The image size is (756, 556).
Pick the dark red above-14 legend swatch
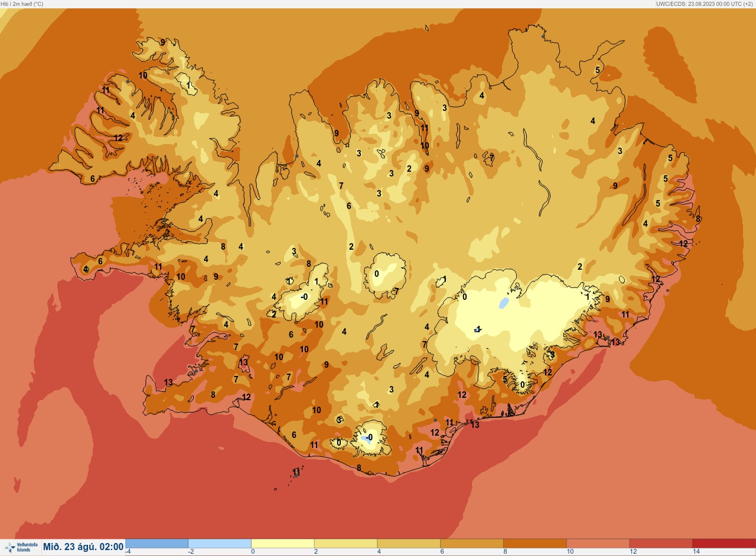pyautogui.click(x=724, y=544)
